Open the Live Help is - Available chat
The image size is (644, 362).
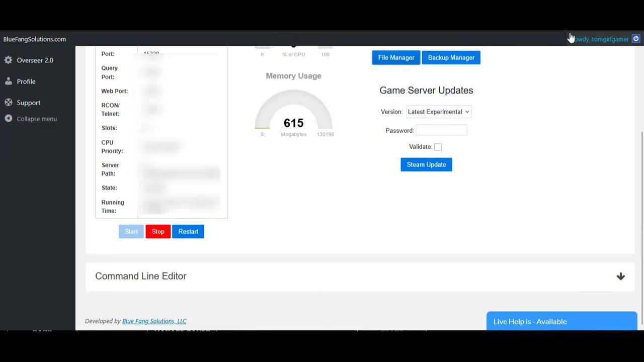tap(561, 321)
